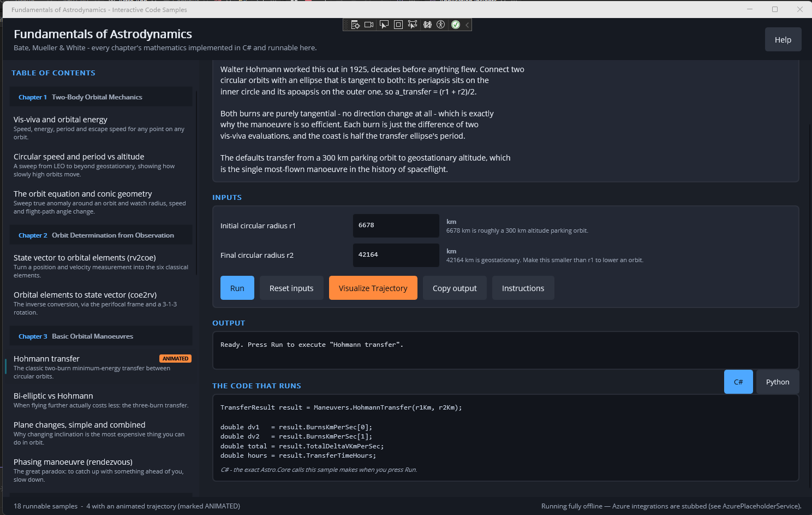Click Reset inputs
Screen dimensions: 812x515
pos(291,288)
